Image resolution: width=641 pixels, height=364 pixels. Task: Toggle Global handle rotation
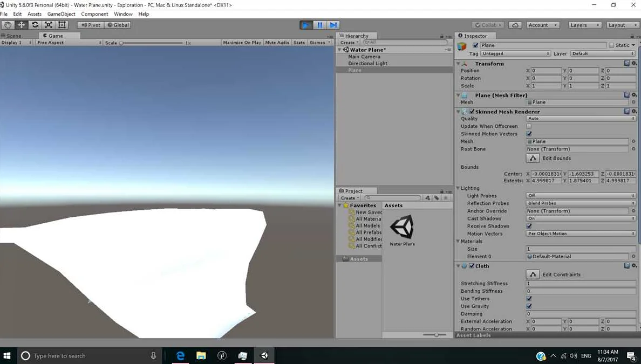point(118,25)
